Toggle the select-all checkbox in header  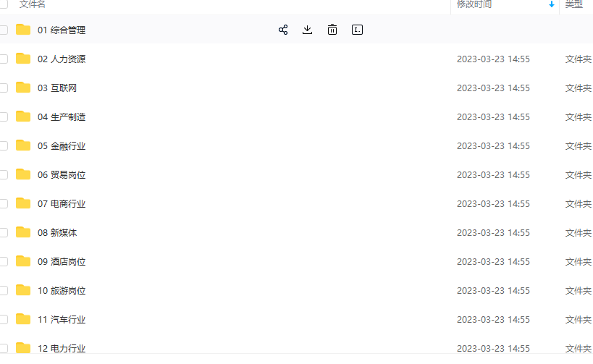3,4
